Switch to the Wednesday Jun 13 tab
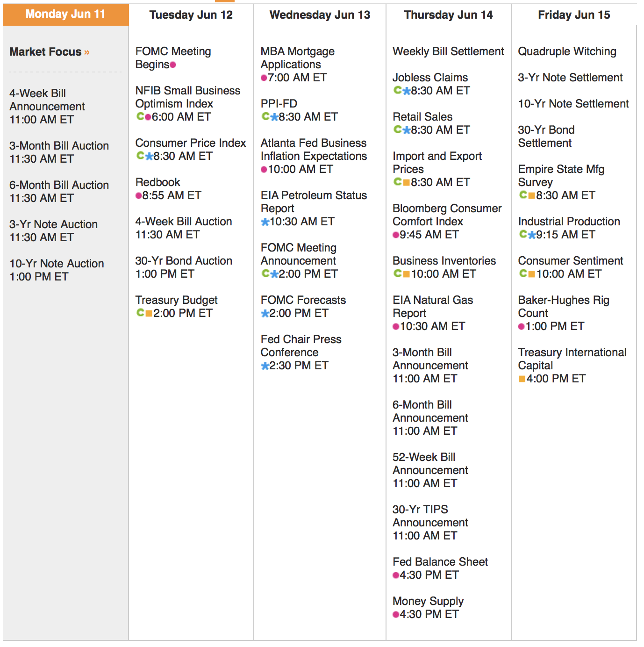 [320, 15]
